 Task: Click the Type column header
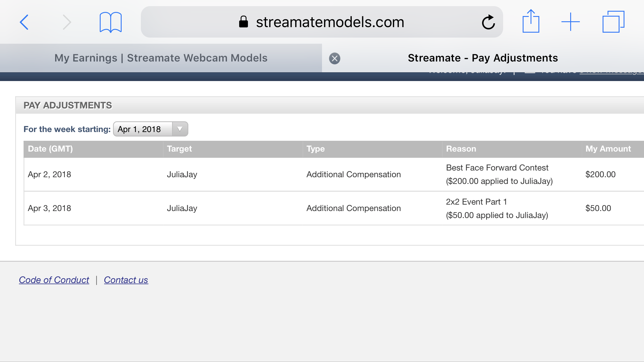pyautogui.click(x=372, y=149)
